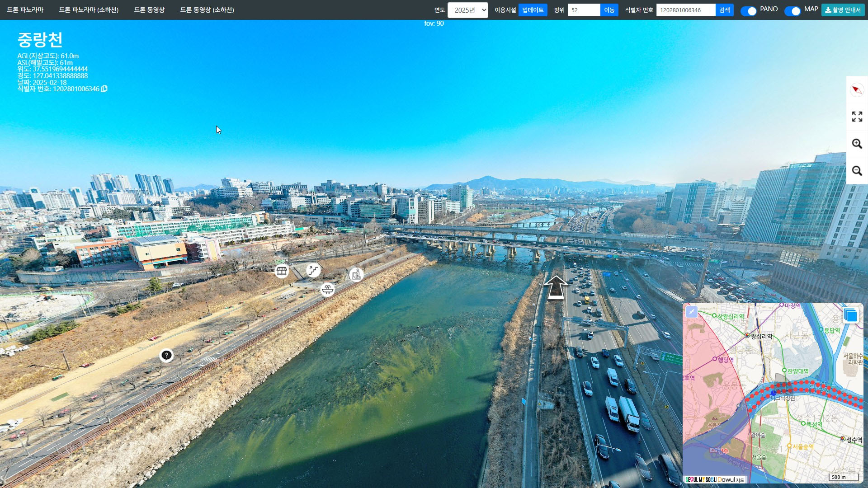Expand the minimap with resize icon
Image resolution: width=868 pixels, height=488 pixels.
coord(692,312)
